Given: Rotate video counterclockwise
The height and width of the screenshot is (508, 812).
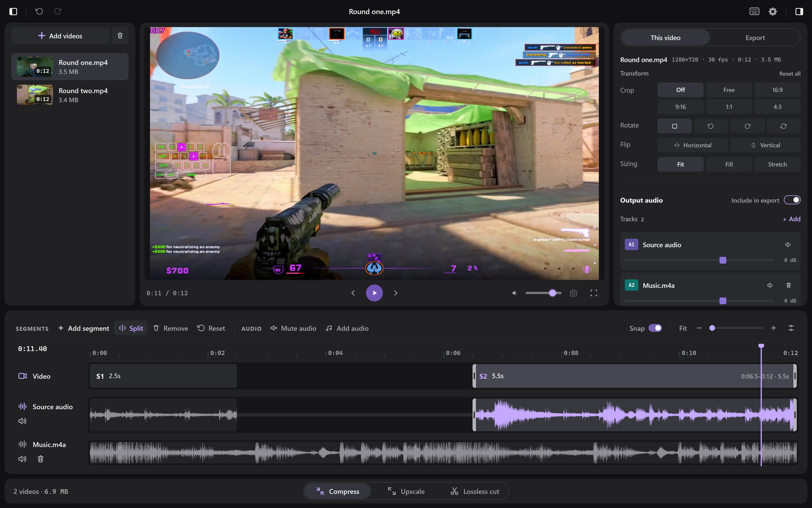Looking at the screenshot, I should (711, 126).
